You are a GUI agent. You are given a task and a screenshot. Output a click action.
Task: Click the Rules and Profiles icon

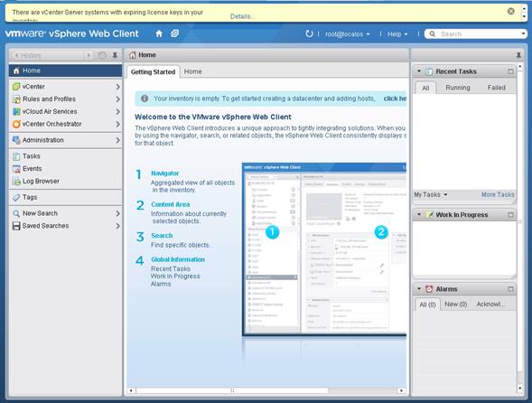[16, 99]
